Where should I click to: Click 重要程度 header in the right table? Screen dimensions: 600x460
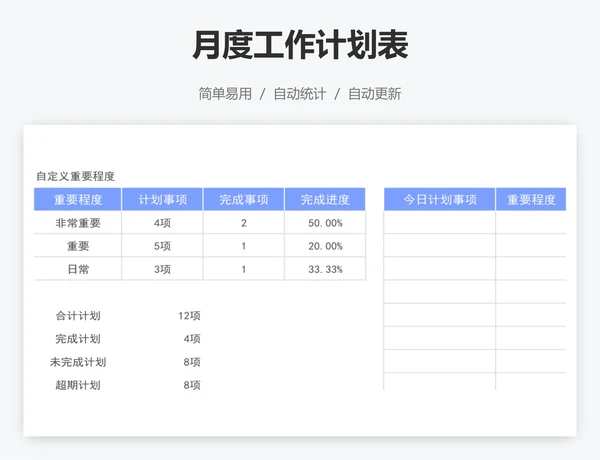[531, 199]
